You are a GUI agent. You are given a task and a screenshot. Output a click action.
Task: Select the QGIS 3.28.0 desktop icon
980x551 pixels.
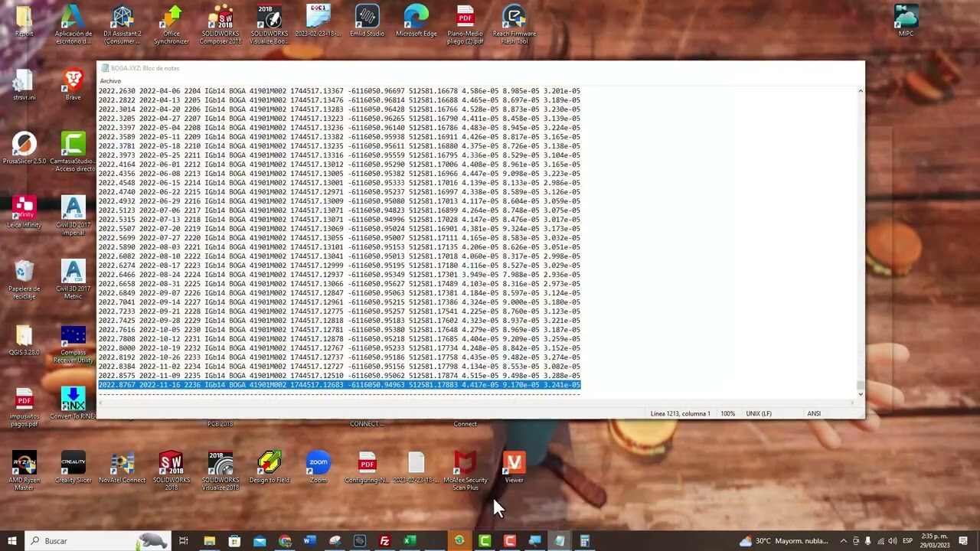(x=24, y=341)
